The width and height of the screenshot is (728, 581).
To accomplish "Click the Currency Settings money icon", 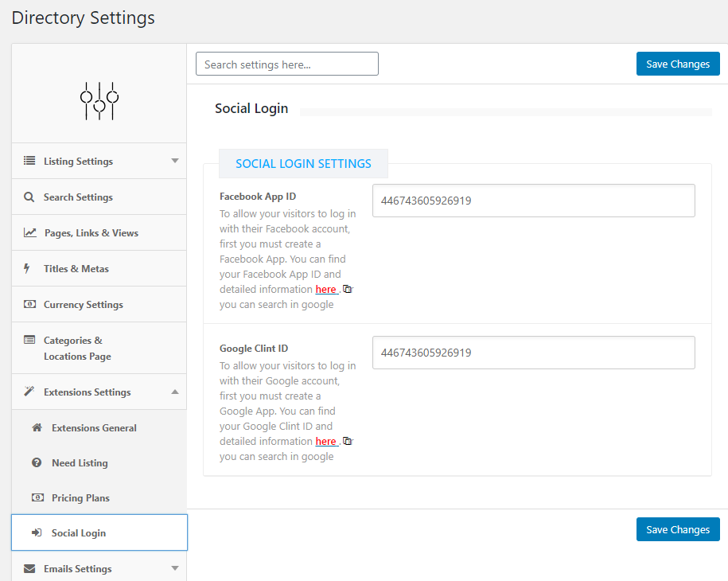I will coord(29,304).
